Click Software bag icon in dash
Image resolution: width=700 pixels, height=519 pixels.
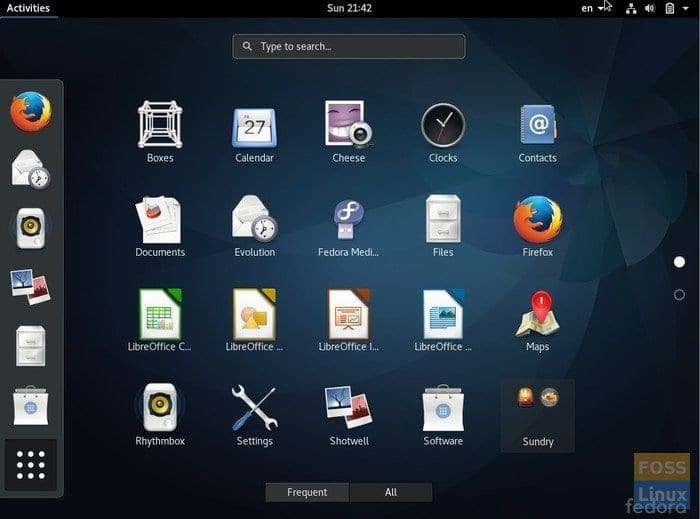[31, 405]
